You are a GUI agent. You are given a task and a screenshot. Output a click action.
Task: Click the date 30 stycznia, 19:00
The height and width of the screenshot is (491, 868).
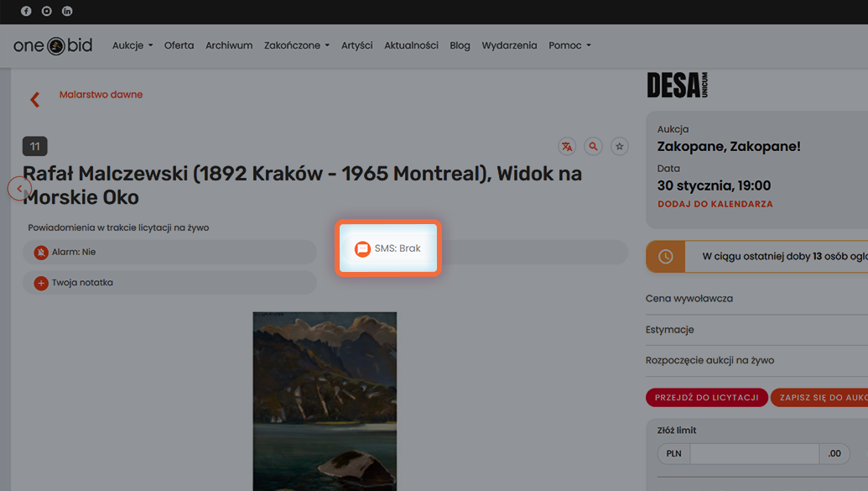coord(714,185)
